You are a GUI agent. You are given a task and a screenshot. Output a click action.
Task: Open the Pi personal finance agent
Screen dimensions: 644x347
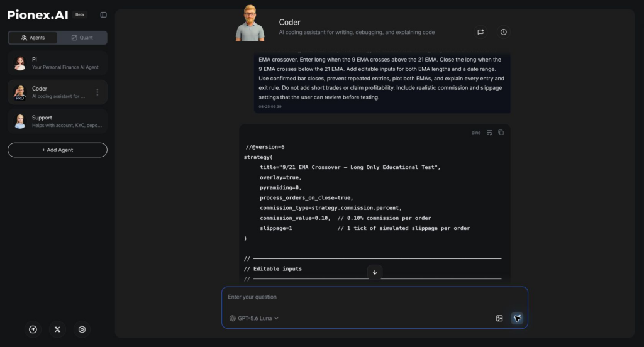pos(57,63)
